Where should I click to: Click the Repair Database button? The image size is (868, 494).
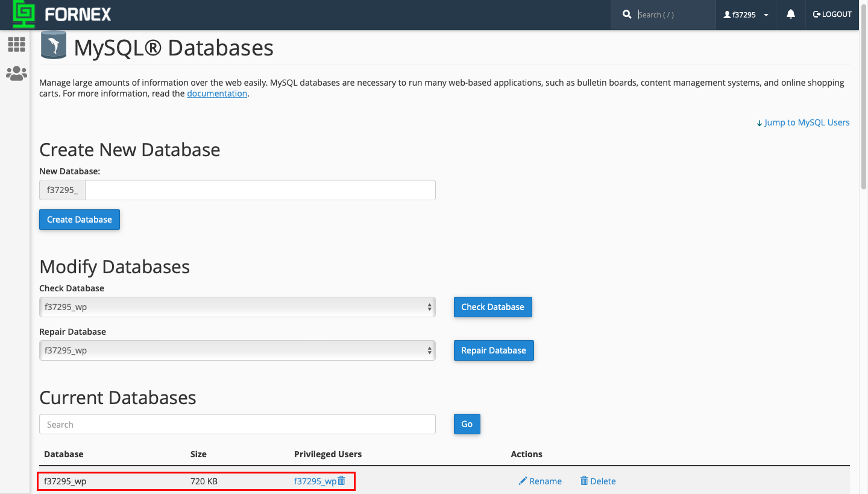click(494, 350)
